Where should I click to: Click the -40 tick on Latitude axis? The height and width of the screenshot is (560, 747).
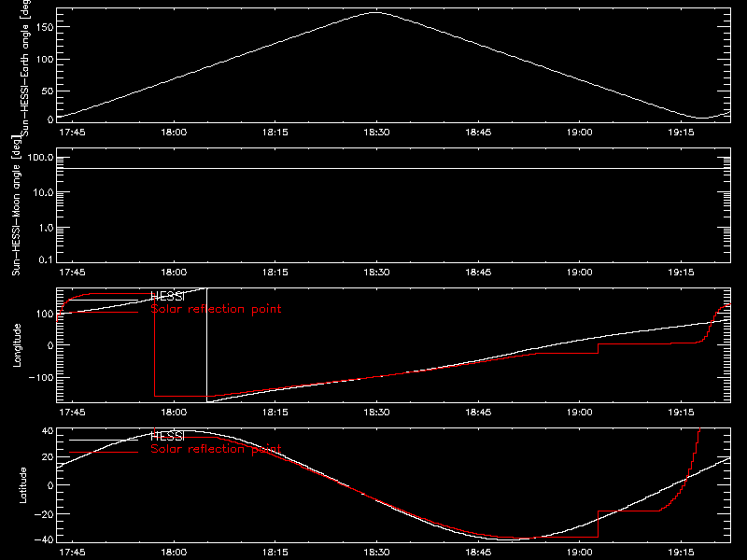[x=44, y=539]
